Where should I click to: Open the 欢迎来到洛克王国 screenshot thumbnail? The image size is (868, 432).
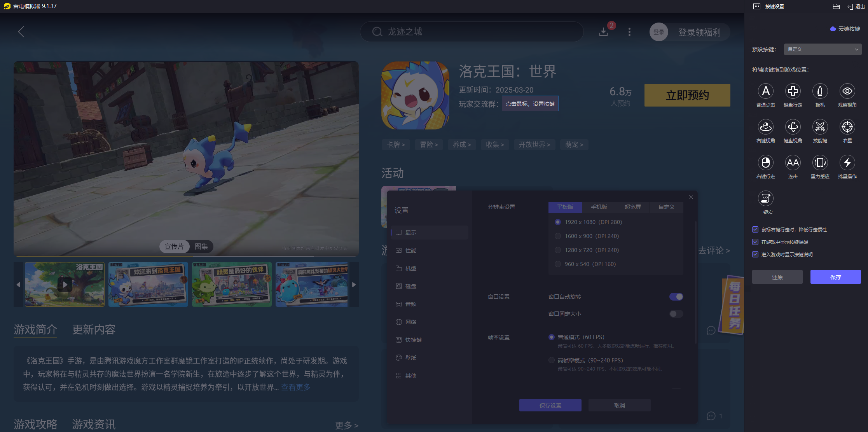(x=148, y=284)
